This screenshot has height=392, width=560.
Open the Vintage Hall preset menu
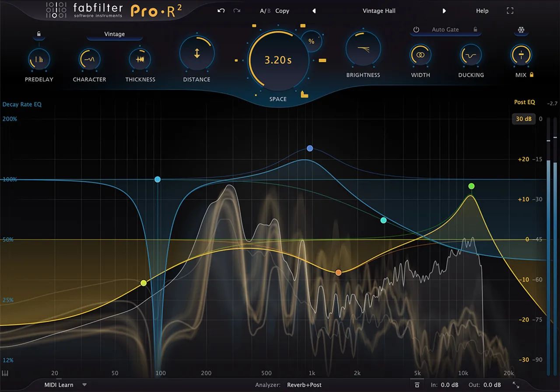379,10
